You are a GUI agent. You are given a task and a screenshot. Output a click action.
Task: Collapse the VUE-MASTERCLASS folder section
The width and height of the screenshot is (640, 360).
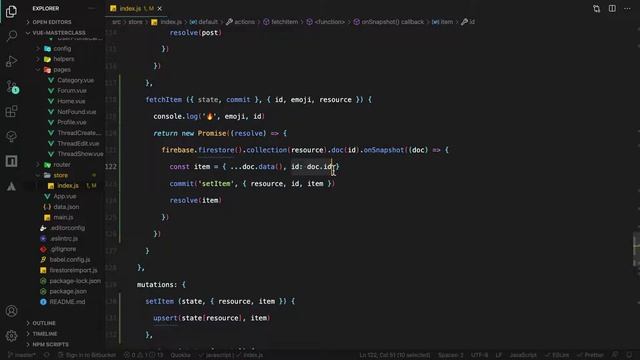pos(59,33)
